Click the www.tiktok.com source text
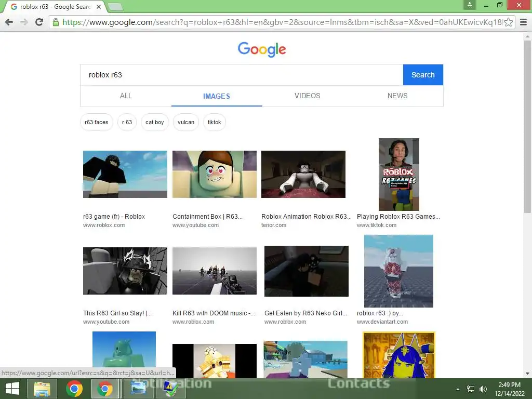This screenshot has height=399, width=532. tap(377, 225)
